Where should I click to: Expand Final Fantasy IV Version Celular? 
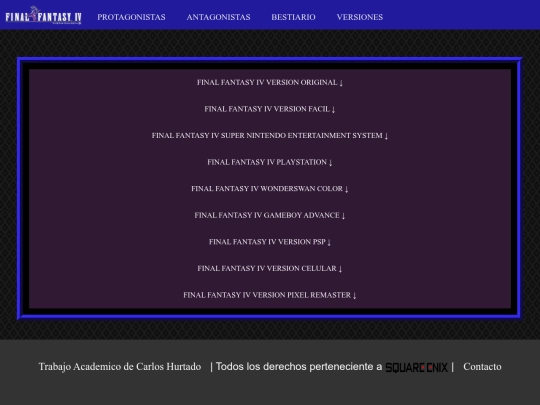pos(270,268)
